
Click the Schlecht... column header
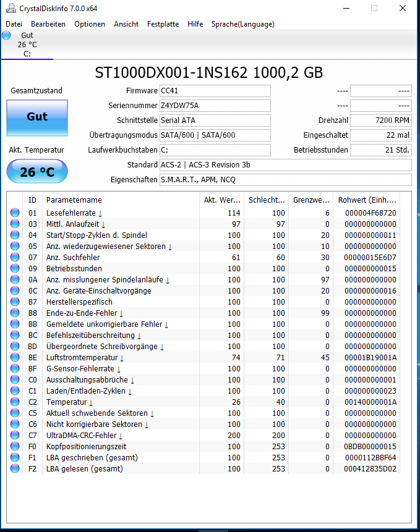point(267,200)
